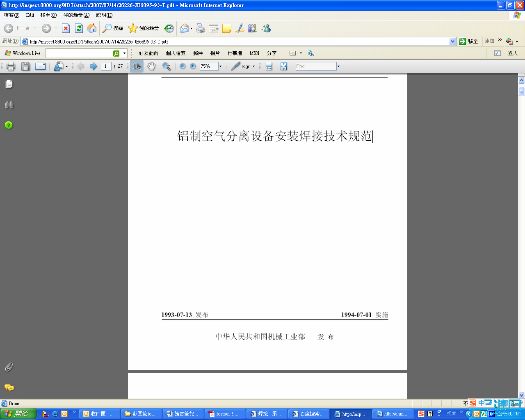This screenshot has width=525, height=420.
Task: Select the Hand tool in Adobe Reader
Action: (x=151, y=66)
